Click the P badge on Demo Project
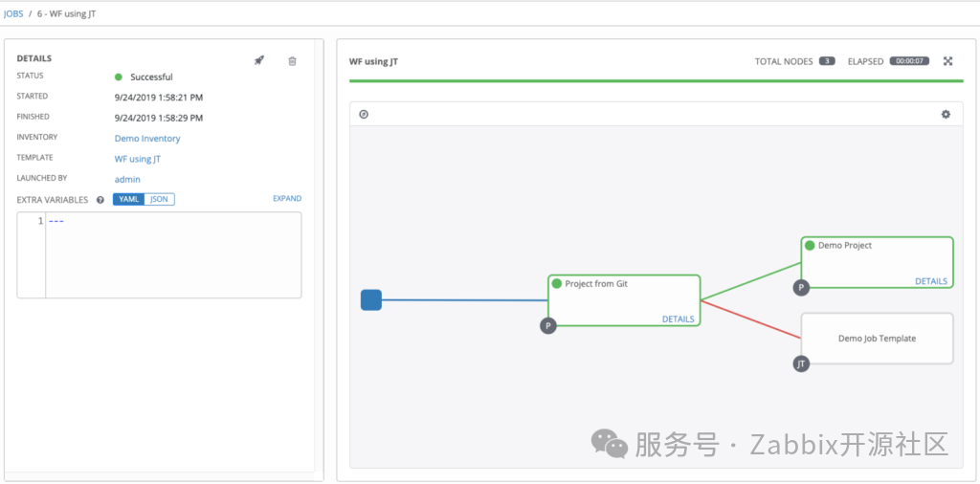This screenshot has width=980, height=484. (801, 286)
